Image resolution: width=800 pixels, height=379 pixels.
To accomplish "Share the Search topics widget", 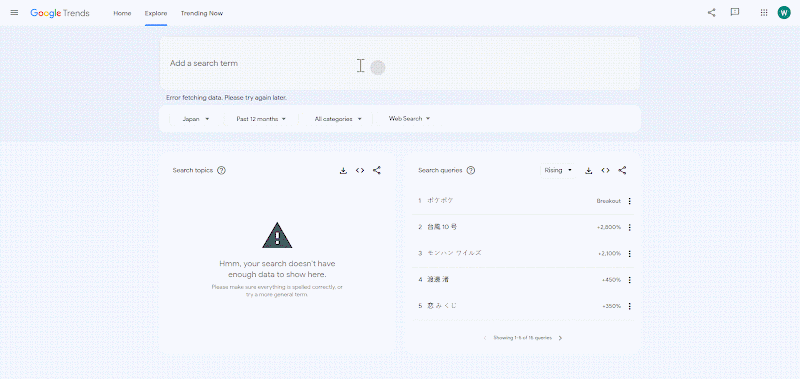I will point(377,170).
